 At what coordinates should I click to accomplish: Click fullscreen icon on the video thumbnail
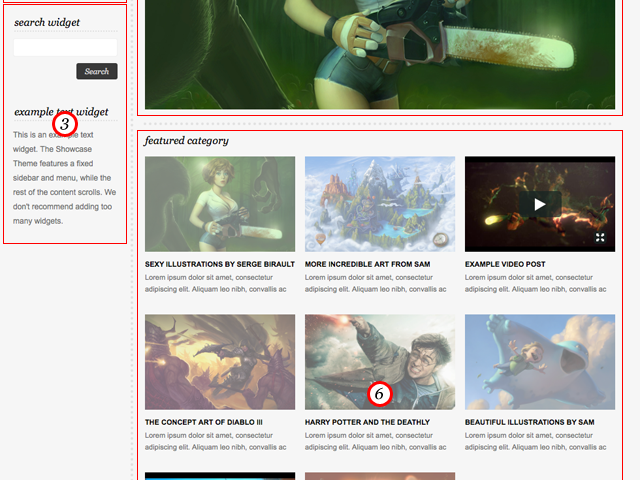click(x=600, y=237)
